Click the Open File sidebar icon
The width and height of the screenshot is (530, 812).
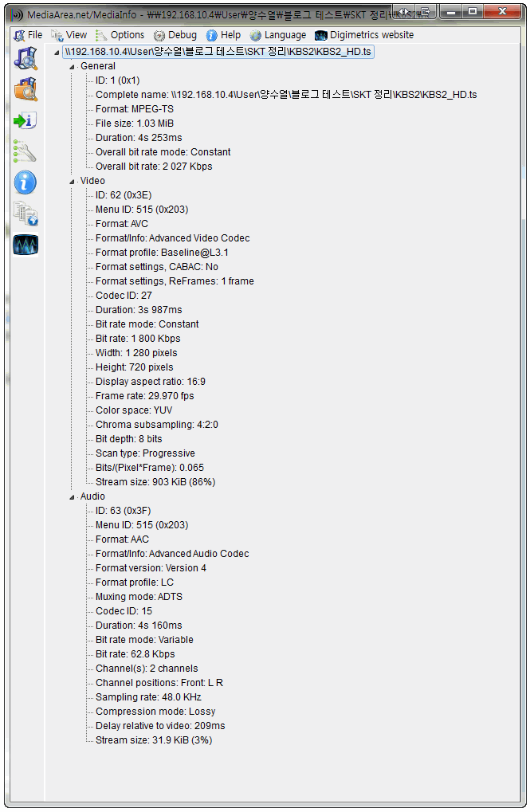coord(26,58)
